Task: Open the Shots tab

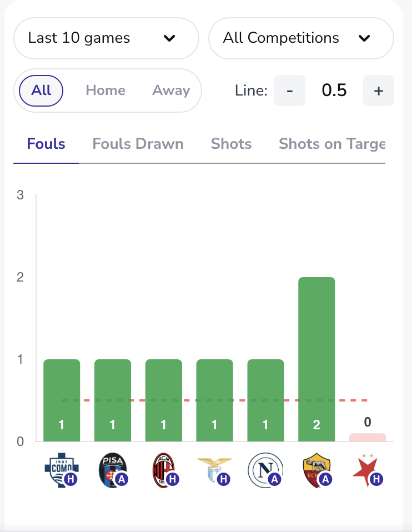Action: coord(231,144)
